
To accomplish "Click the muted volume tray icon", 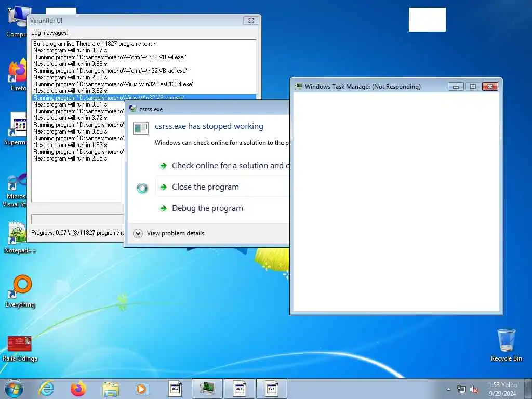I will (474, 389).
